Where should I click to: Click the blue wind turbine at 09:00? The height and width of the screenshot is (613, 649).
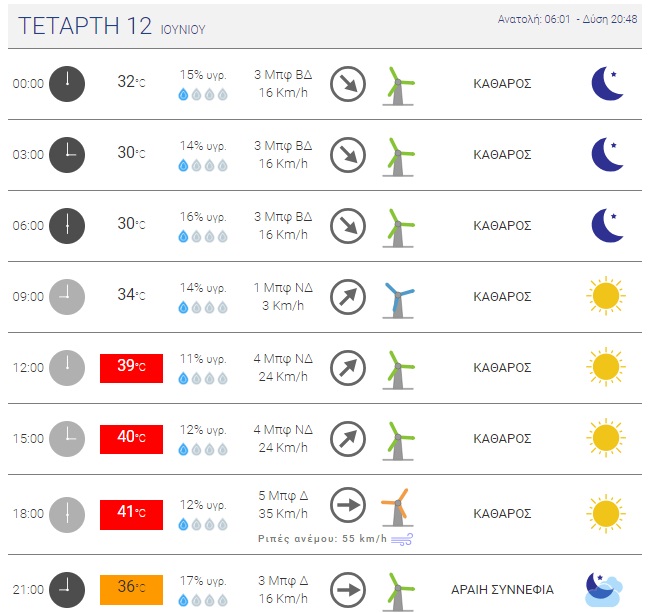pos(398,300)
